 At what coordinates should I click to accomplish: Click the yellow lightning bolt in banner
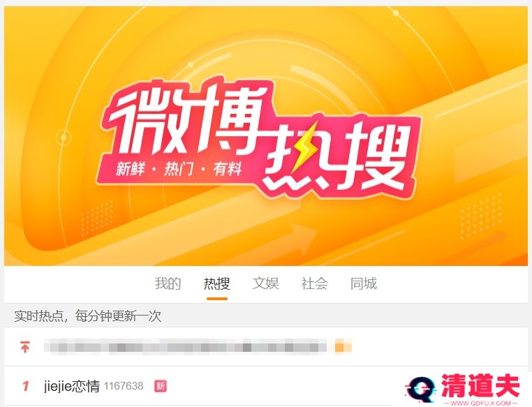pyautogui.click(x=305, y=147)
